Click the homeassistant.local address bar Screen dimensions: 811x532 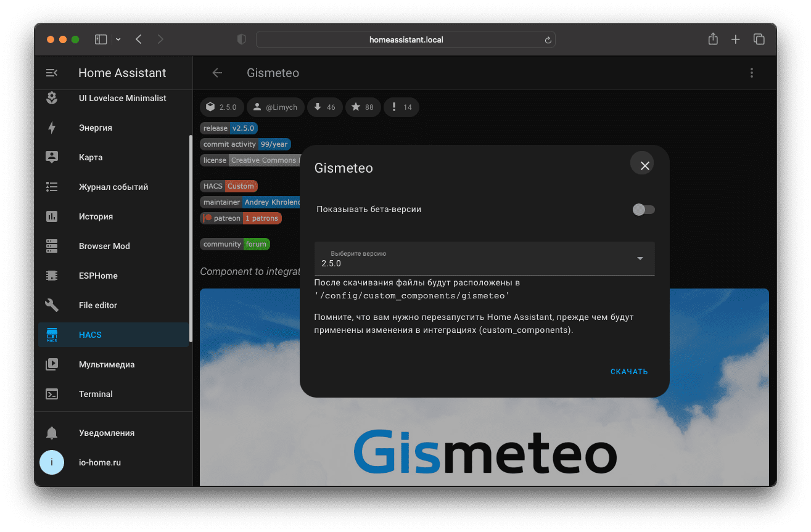tap(406, 39)
